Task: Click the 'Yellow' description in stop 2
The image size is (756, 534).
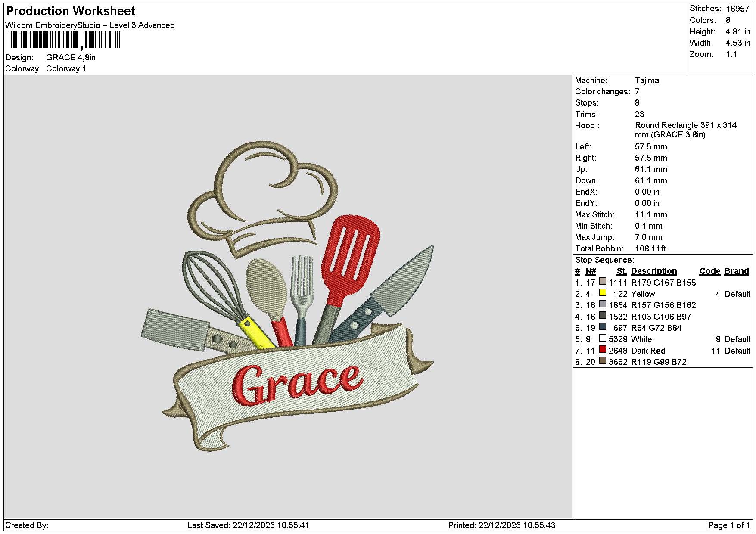Action: point(643,294)
